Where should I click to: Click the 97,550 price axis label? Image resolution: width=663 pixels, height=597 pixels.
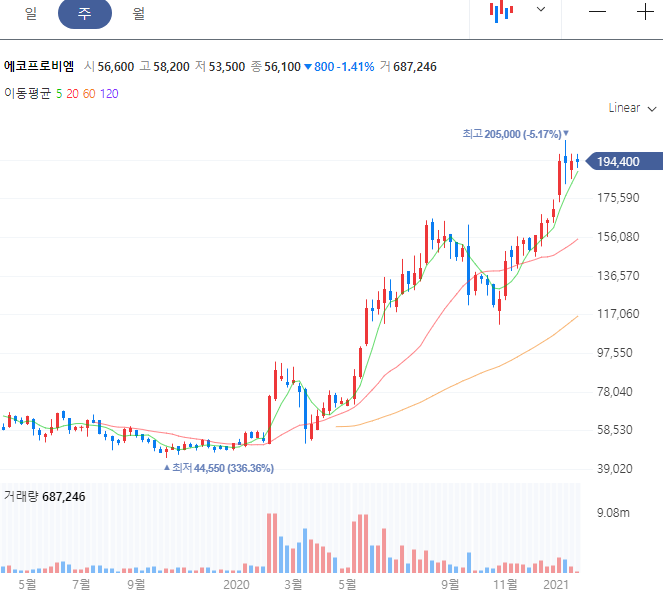[614, 353]
